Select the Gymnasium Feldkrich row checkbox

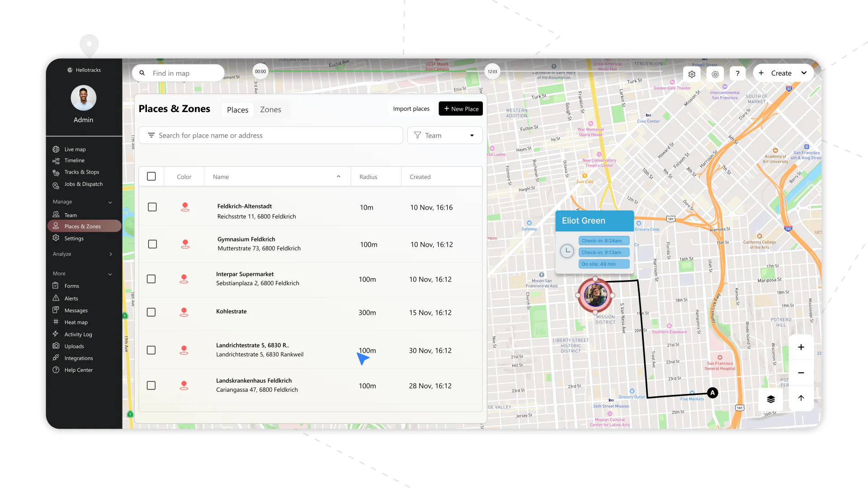point(153,244)
